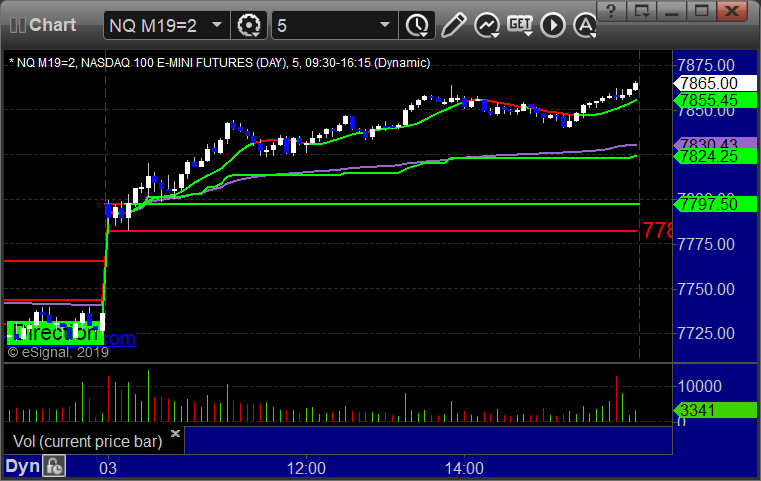Close the chart window
The image size is (761, 481).
click(732, 11)
